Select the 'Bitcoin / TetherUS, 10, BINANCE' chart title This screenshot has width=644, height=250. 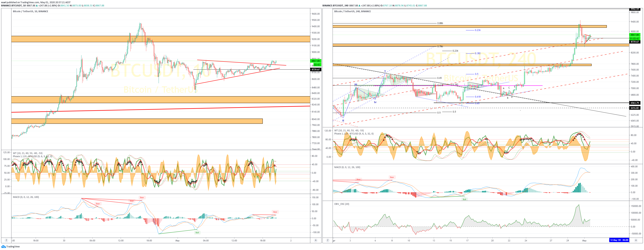pos(30,11)
